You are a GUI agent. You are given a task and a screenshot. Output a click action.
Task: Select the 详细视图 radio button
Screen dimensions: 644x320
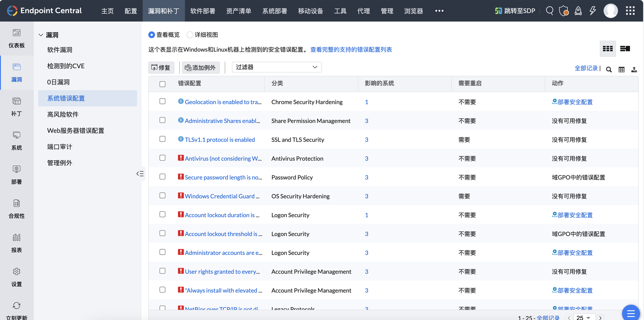point(190,35)
